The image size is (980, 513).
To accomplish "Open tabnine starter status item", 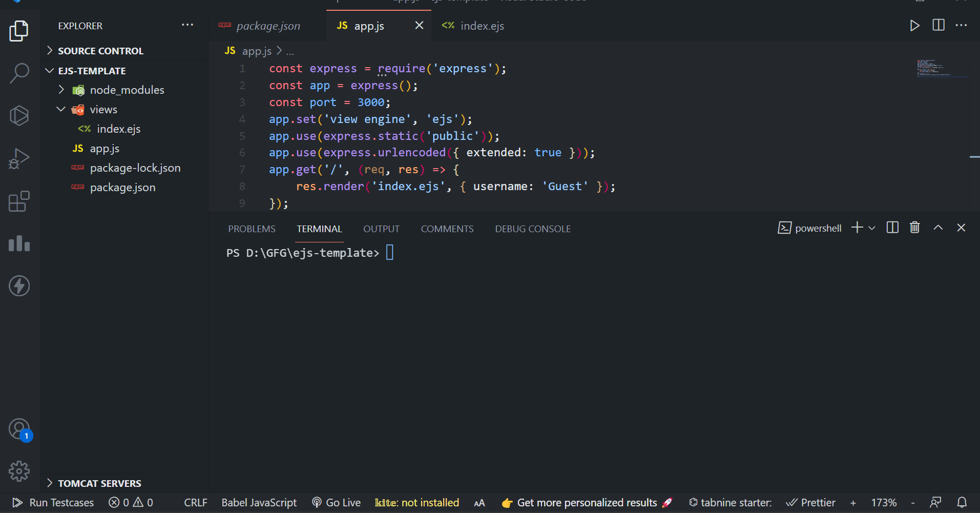I will point(730,503).
